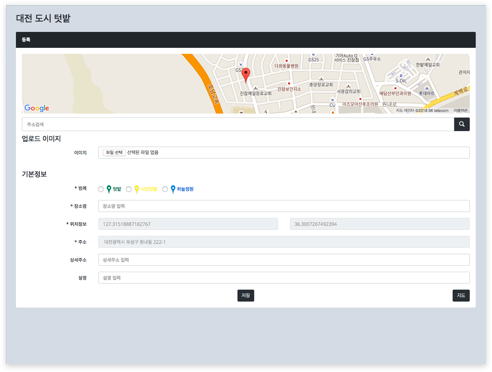Focus the 주소검색 address search field
Image resolution: width=492 pixels, height=372 pixels.
coord(238,124)
